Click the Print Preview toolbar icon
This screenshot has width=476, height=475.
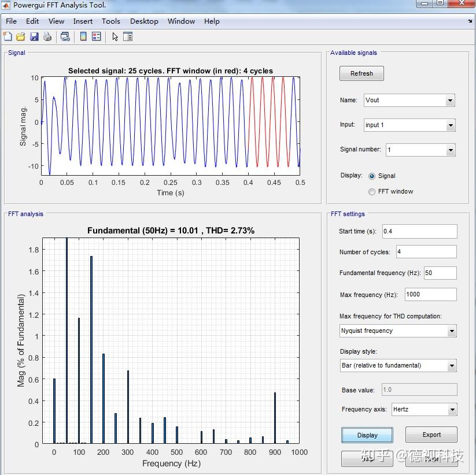65,37
